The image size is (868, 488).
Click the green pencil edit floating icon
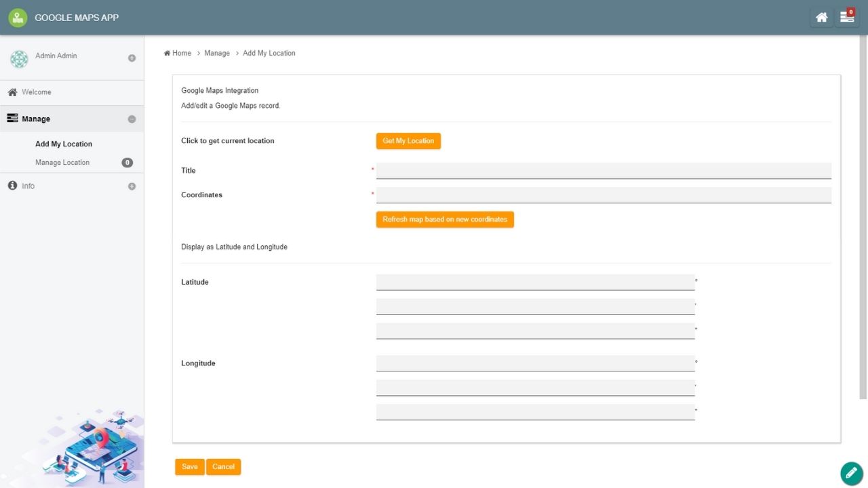click(851, 473)
